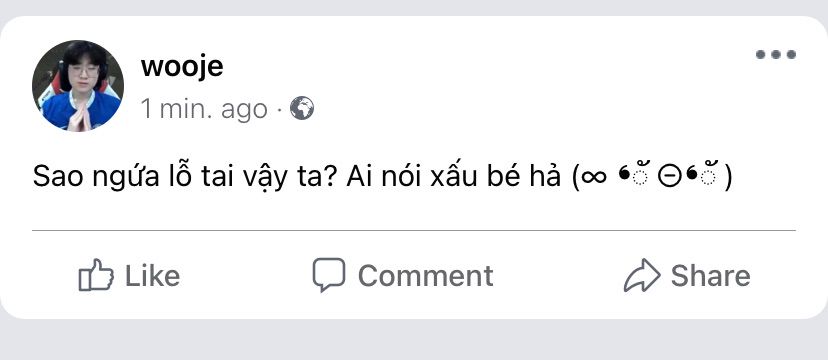
Task: Select the Comment text label
Action: click(x=426, y=276)
